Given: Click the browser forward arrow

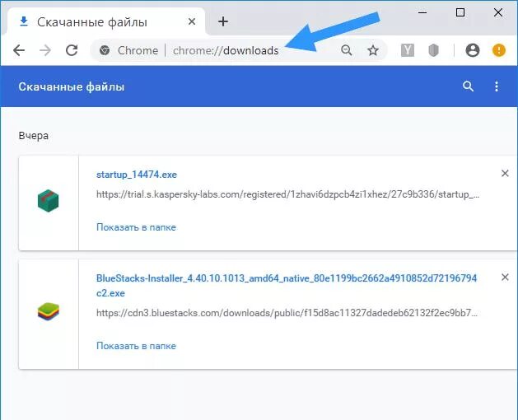Looking at the screenshot, I should click(x=45, y=50).
